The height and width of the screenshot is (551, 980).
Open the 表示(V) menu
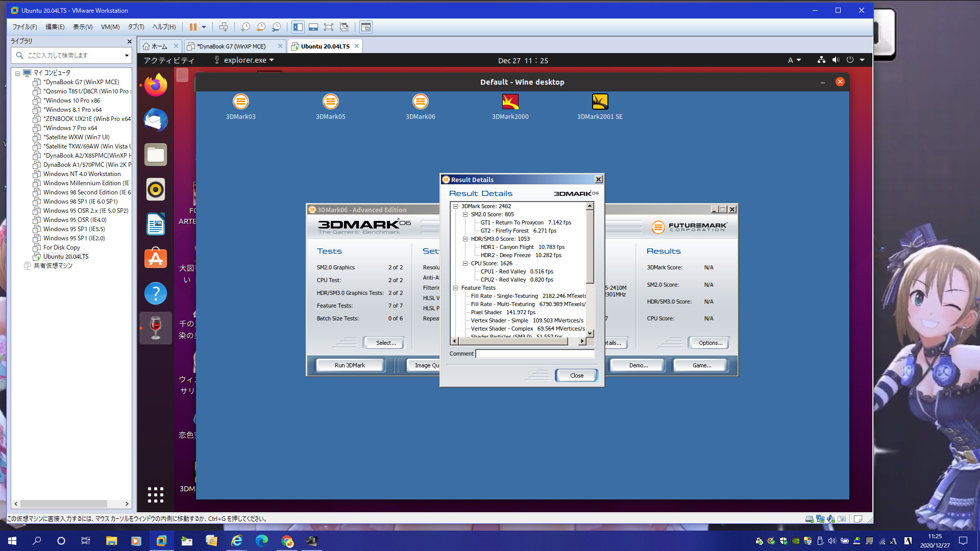(83, 27)
